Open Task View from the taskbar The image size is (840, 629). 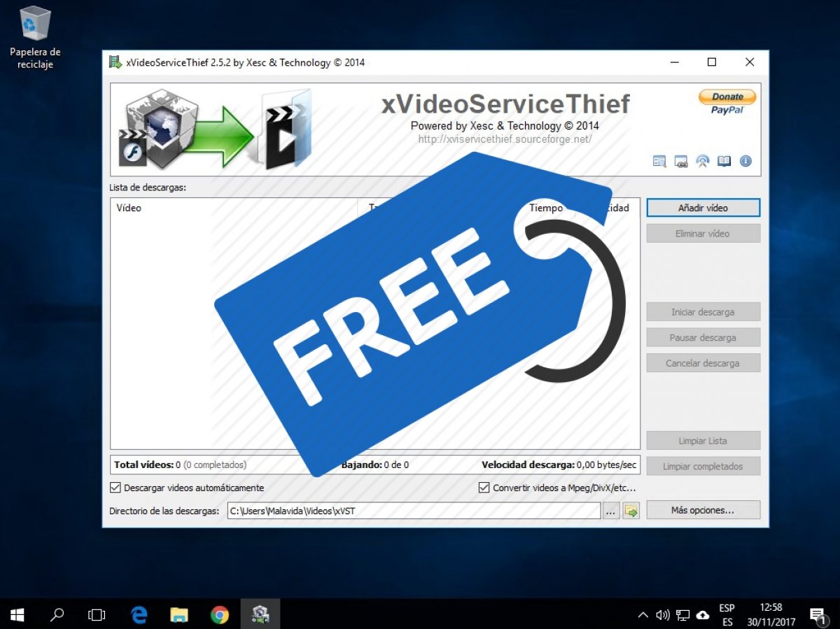(97, 614)
